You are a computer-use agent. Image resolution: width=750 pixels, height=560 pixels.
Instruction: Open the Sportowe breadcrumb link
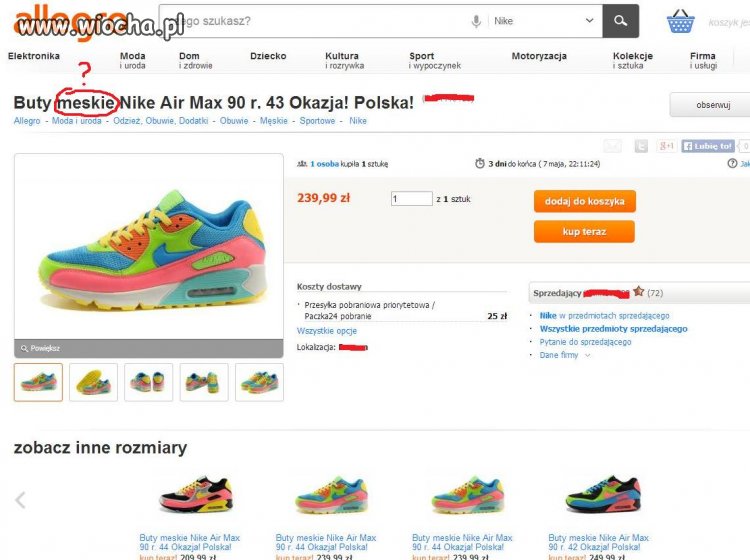point(317,121)
